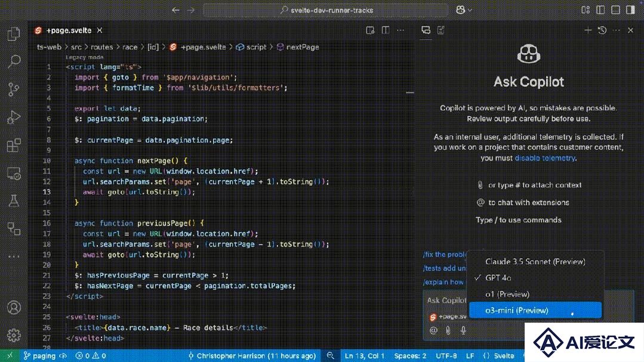Open the Remote Explorer view
The width and height of the screenshot is (644, 362).
point(14,174)
